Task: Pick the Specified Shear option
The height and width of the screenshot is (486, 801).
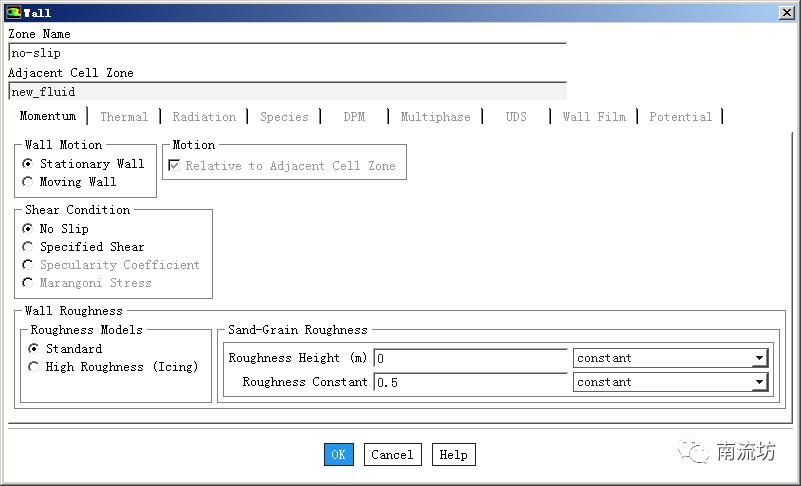Action: 28,247
